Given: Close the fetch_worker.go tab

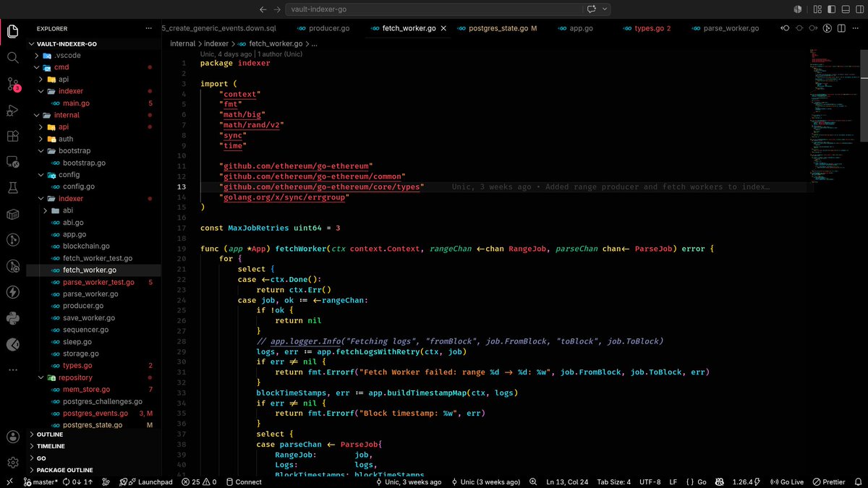Looking at the screenshot, I should coord(443,28).
